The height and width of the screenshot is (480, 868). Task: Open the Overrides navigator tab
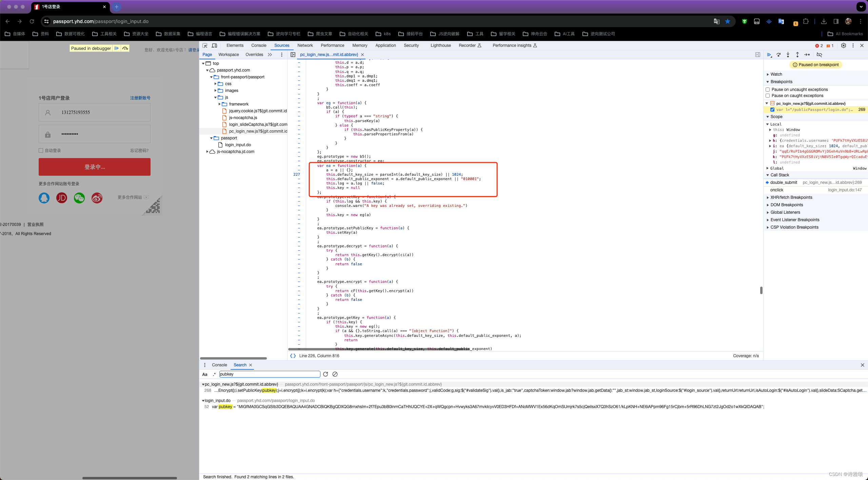[254, 55]
